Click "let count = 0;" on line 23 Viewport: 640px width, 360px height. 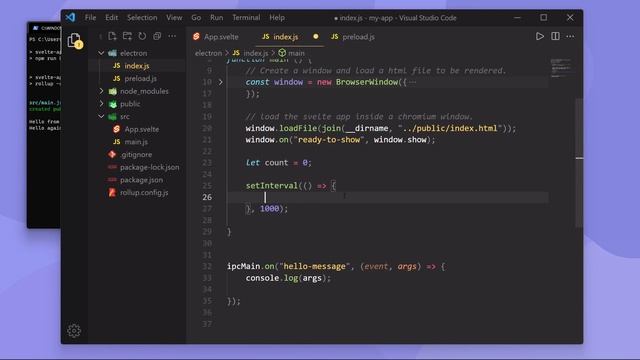[x=278, y=163]
